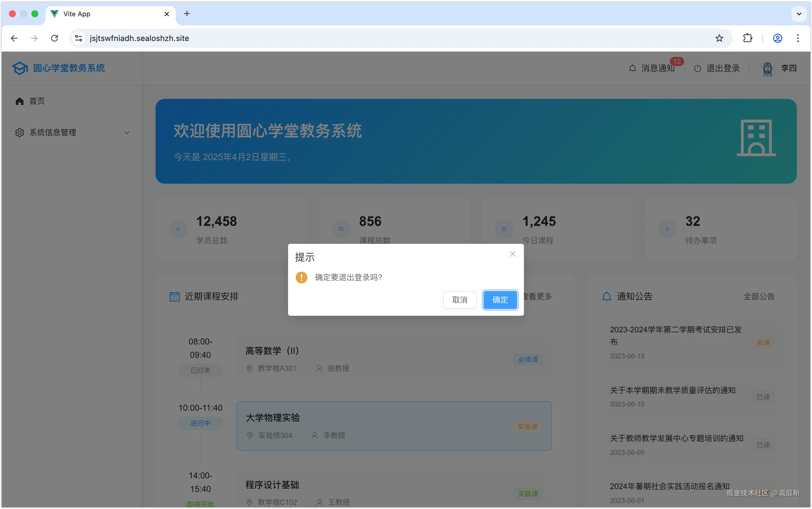The width and height of the screenshot is (812, 509).
Task: Click the 系统信息管理 gear icon
Action: click(20, 133)
